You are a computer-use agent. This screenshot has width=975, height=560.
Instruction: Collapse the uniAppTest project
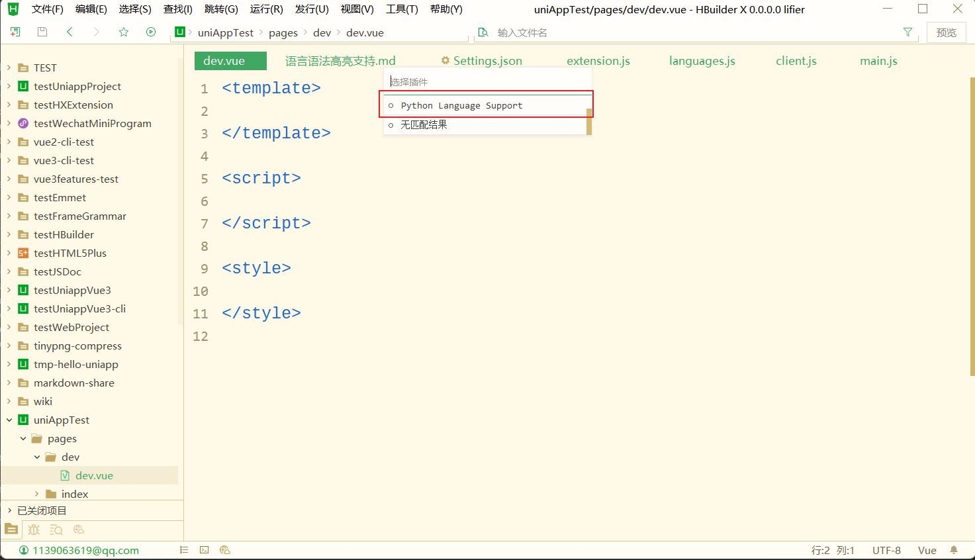tap(9, 420)
